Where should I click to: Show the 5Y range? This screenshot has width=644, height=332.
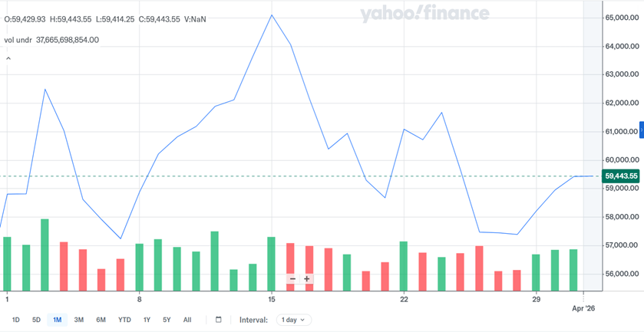167,320
